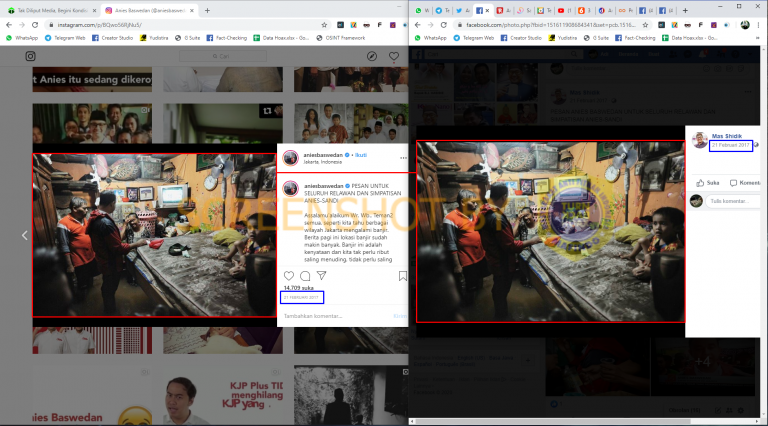Screen dimensions: 768x426
Task: Switch to the Twitter tab in the right window
Action: [x=463, y=10]
